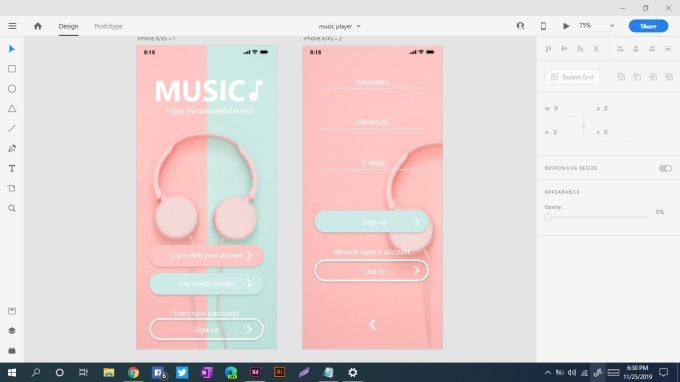
Task: Go to the Home screen icon
Action: [38, 26]
